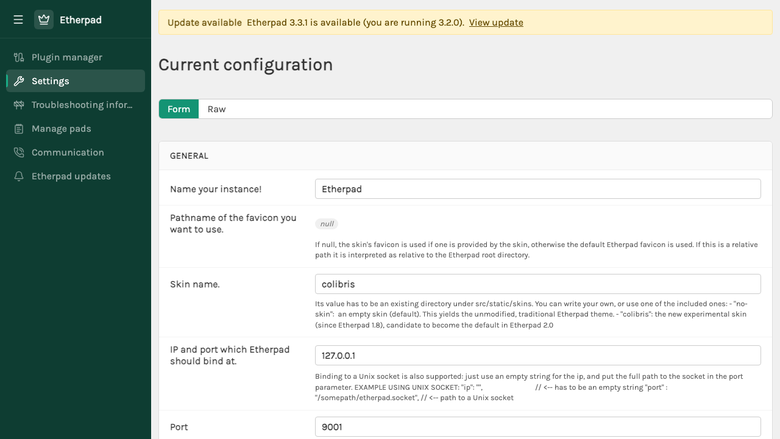Click the Skin name input containing colibris

[538, 284]
